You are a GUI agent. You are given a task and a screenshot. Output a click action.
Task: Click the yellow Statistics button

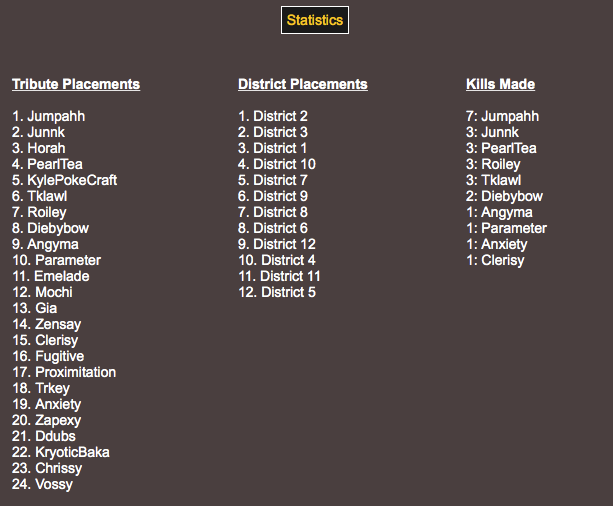point(315,20)
